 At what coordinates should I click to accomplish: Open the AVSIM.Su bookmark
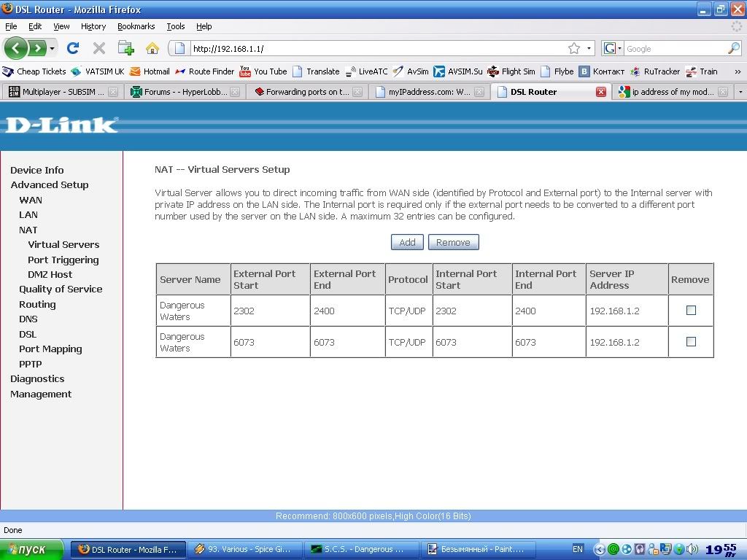(x=458, y=71)
